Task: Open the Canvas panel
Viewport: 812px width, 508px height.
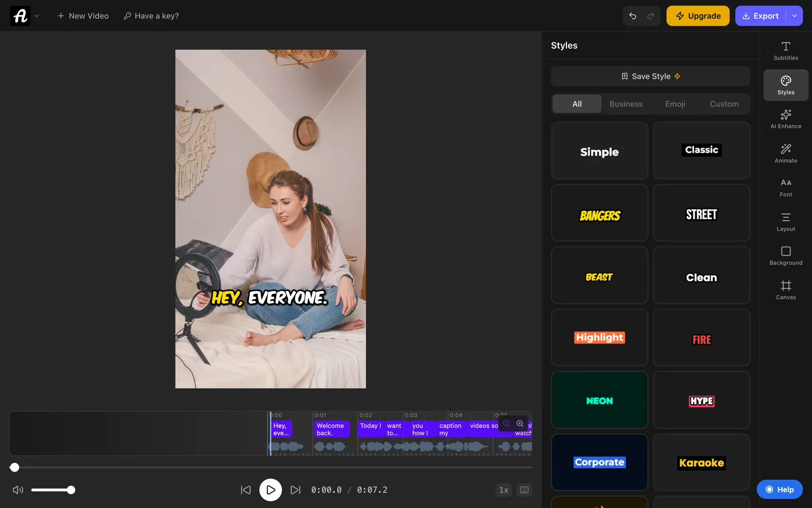Action: (786, 290)
